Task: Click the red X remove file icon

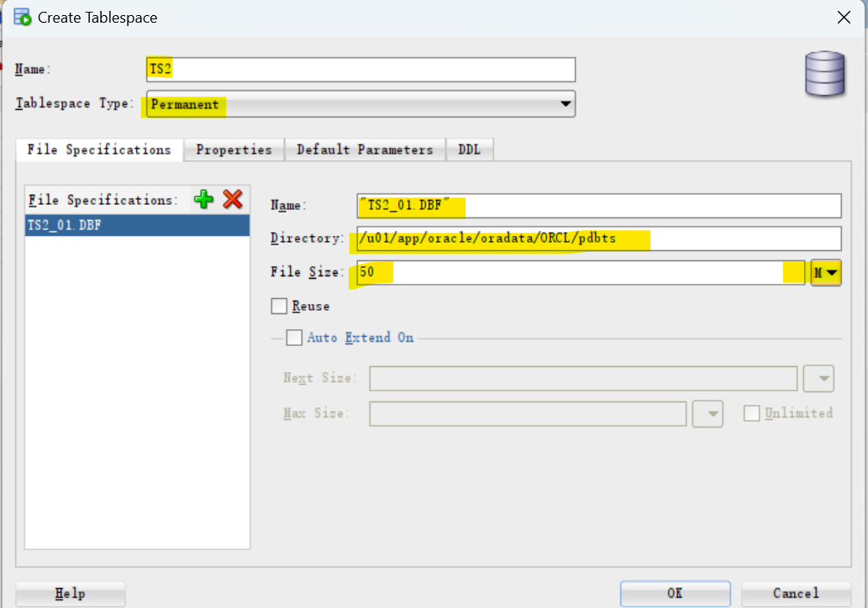Action: [233, 199]
